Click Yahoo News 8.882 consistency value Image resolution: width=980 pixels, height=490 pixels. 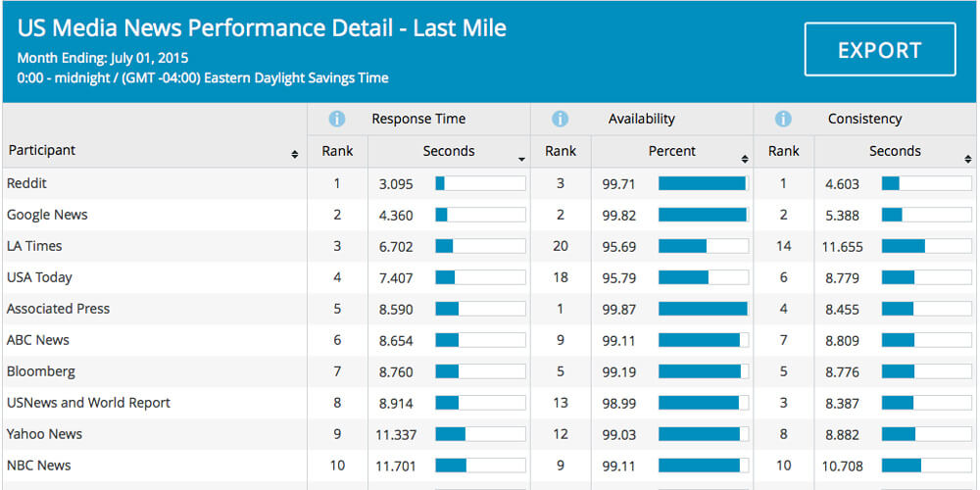(842, 435)
